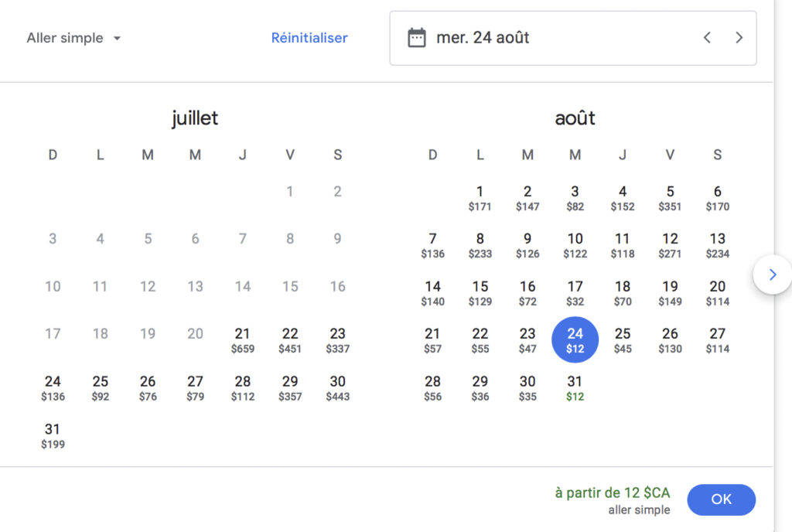Open the Aller simple trip type dropdown
This screenshot has height=532, width=792.
(74, 38)
